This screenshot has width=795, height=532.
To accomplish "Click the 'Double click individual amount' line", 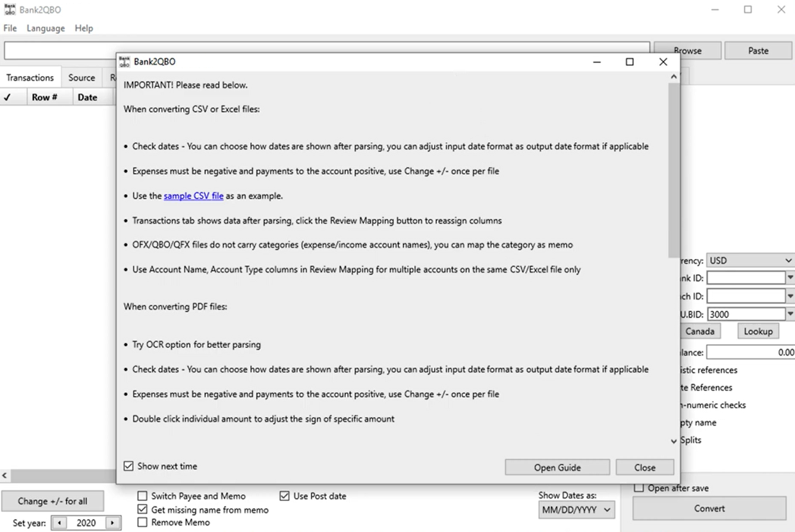I will [263, 418].
